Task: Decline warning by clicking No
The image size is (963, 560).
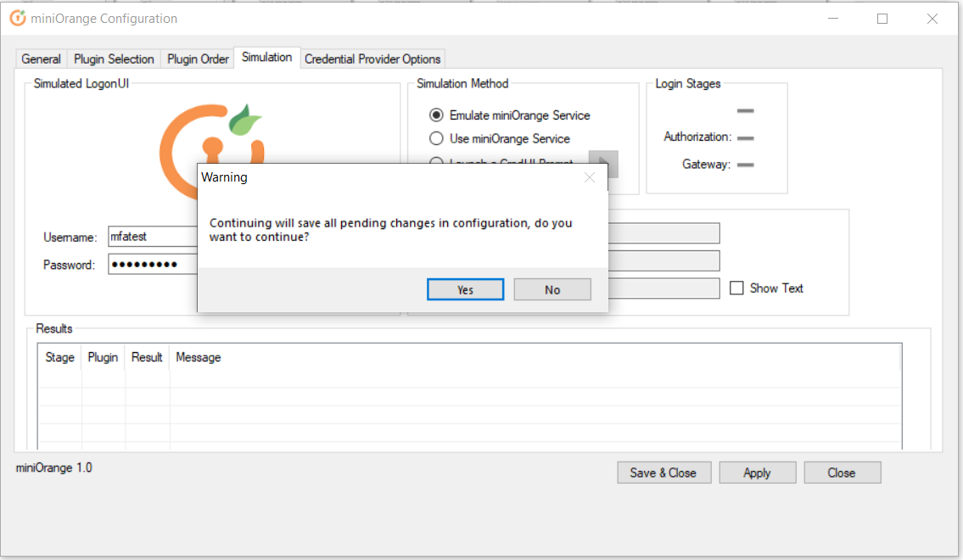Action: tap(552, 289)
